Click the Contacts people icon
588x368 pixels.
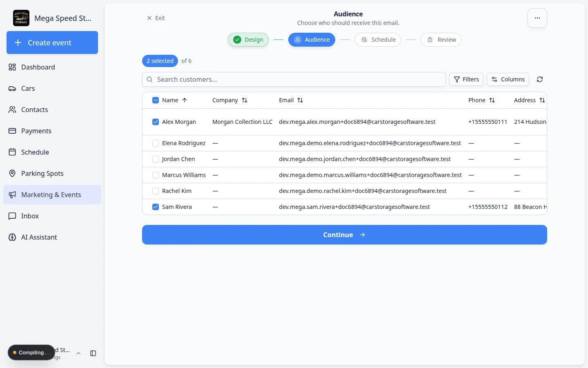click(12, 110)
